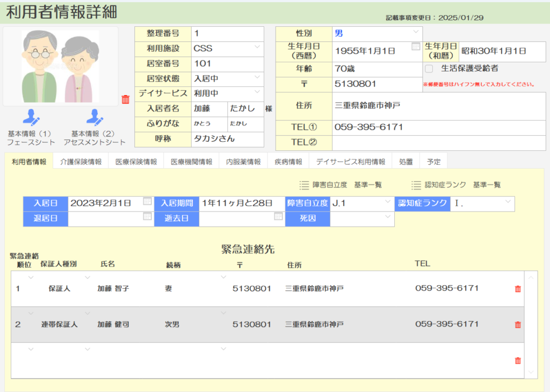The width and height of the screenshot is (550, 392).
Task: Toggle the 生活保護受給者 checkbox
Action: coord(429,69)
